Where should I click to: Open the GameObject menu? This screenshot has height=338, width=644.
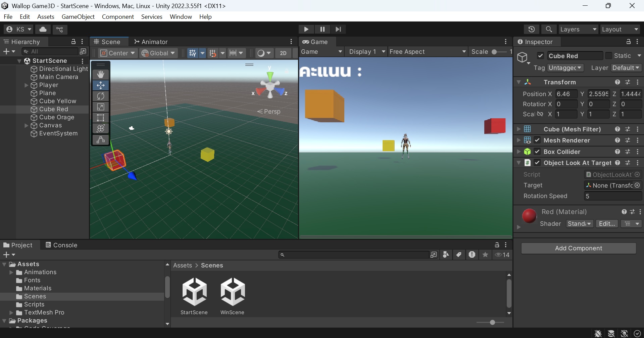click(78, 16)
